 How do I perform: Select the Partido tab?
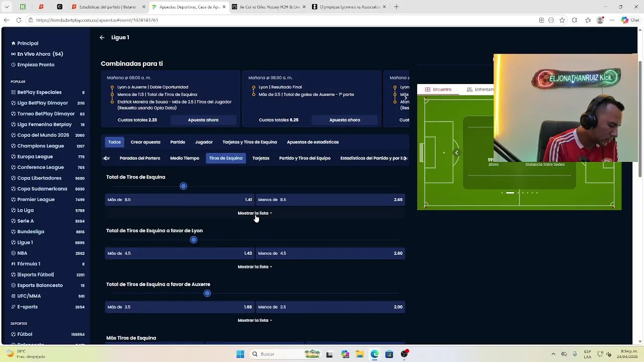[178, 142]
